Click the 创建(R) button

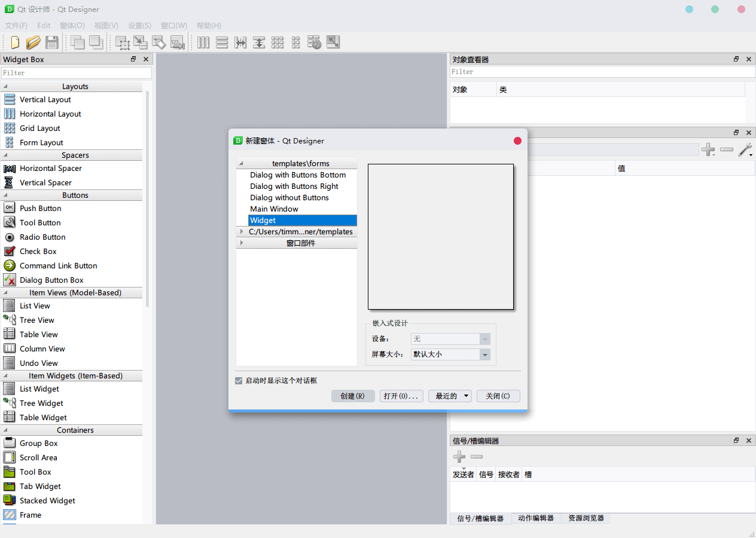coord(353,396)
